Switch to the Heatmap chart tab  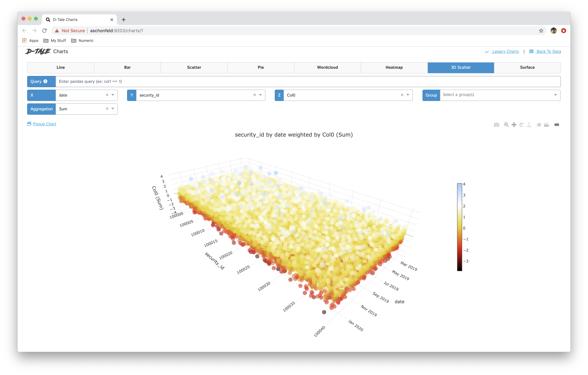pyautogui.click(x=394, y=67)
